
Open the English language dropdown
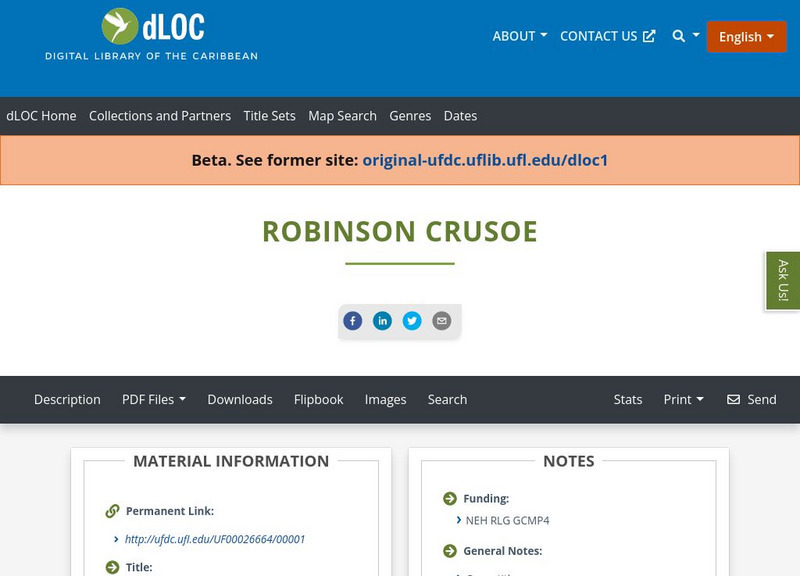746,36
